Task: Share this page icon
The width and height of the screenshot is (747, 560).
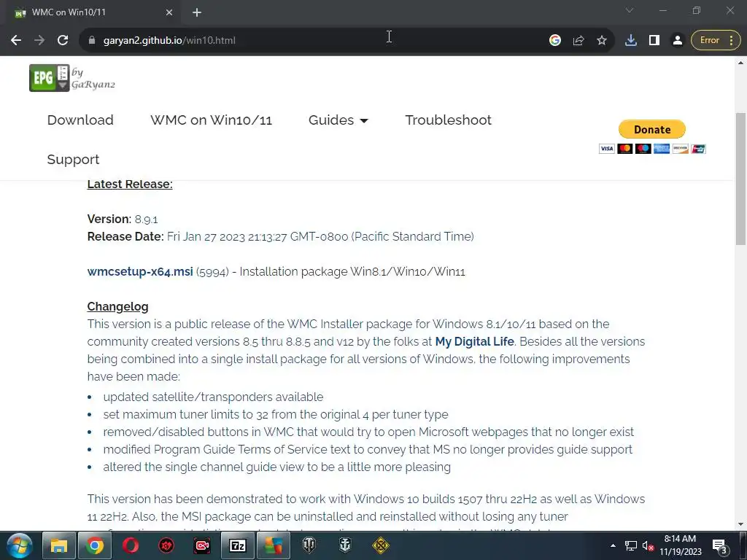Action: pos(578,41)
